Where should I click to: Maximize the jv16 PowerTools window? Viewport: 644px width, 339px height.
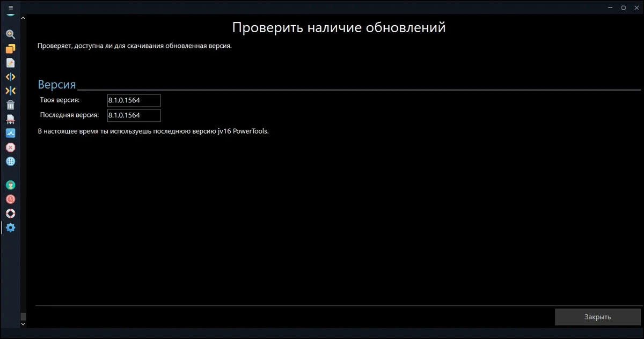coord(624,8)
